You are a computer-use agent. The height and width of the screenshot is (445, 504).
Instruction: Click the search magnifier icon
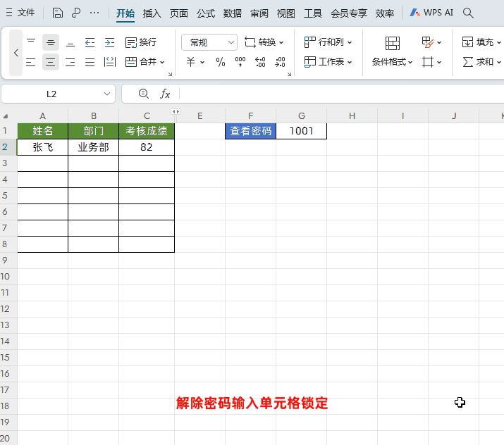click(468, 13)
